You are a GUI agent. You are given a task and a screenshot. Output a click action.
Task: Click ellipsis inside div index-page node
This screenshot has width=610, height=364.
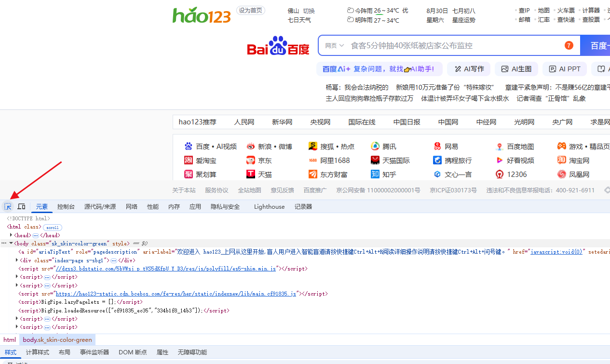click(114, 260)
